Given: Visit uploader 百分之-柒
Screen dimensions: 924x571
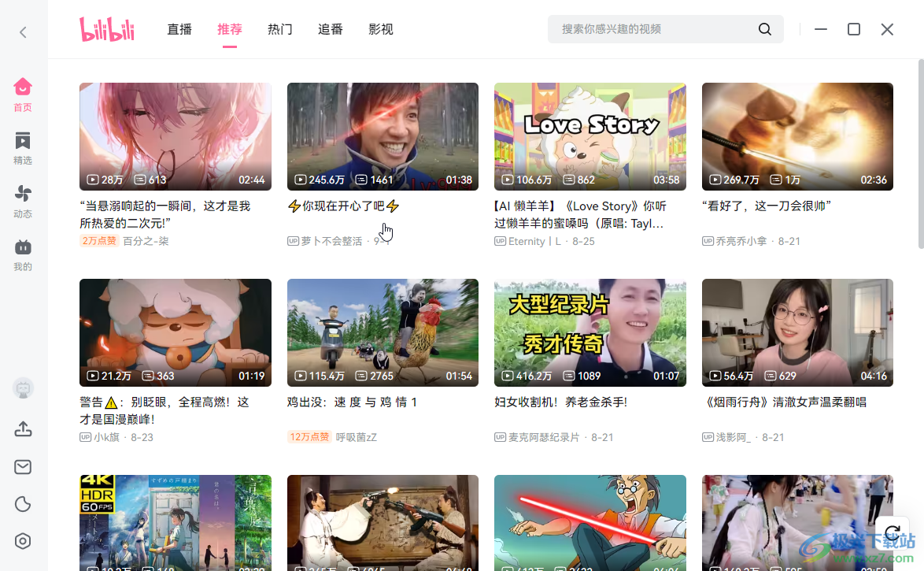Looking at the screenshot, I should 146,241.
